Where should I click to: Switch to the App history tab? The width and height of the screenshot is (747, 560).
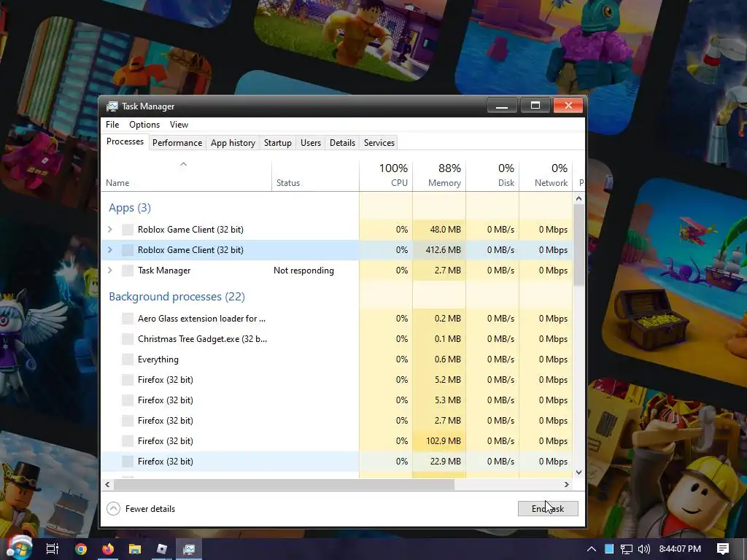tap(233, 143)
